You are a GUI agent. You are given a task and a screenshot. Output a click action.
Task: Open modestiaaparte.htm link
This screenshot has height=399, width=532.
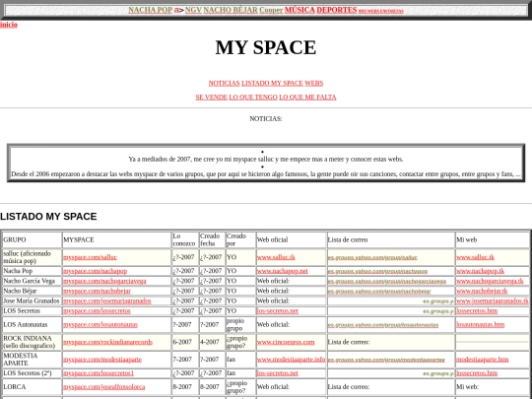pyautogui.click(x=482, y=360)
